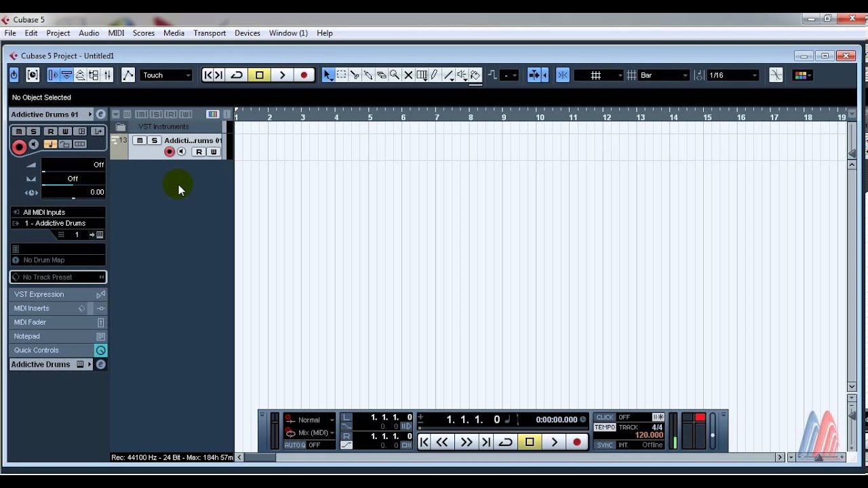This screenshot has height=488, width=868.
Task: Select the Play speaker tool
Action: [462, 75]
